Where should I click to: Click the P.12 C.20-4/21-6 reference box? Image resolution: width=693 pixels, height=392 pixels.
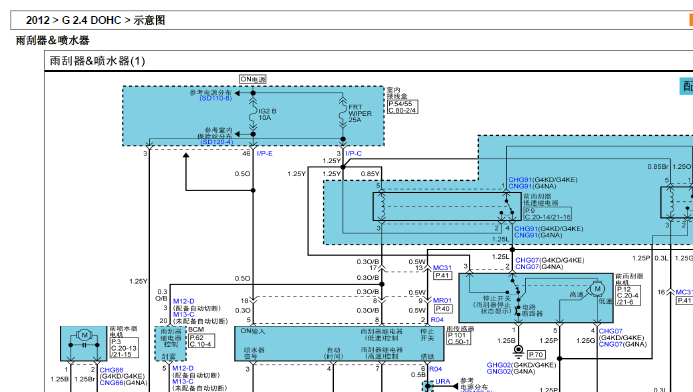[628, 296]
